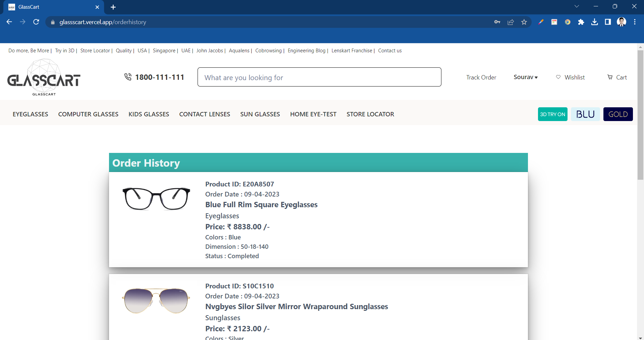Open the KIDS GLASSES menu
Viewport: 644px width, 340px height.
coord(149,114)
